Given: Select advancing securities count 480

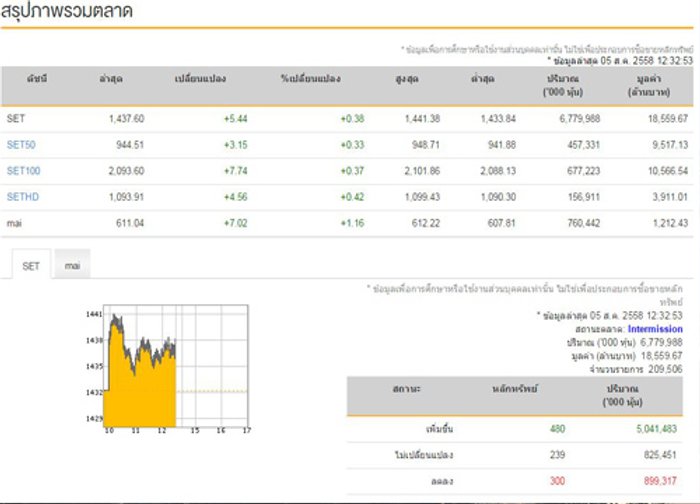Looking at the screenshot, I should click(x=557, y=429).
